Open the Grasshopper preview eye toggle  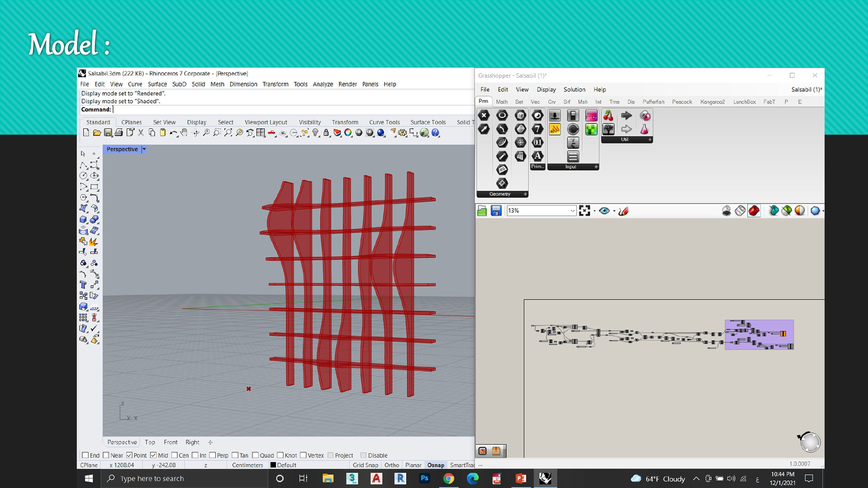coord(605,211)
